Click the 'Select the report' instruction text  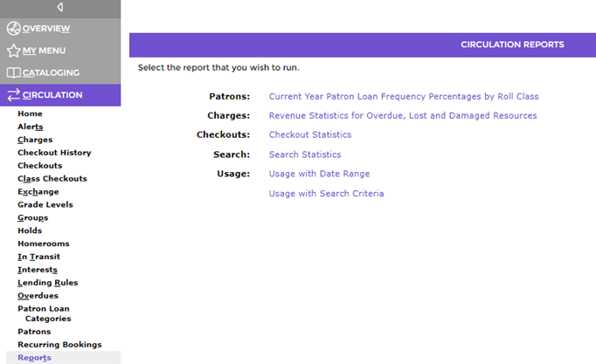[x=218, y=67]
